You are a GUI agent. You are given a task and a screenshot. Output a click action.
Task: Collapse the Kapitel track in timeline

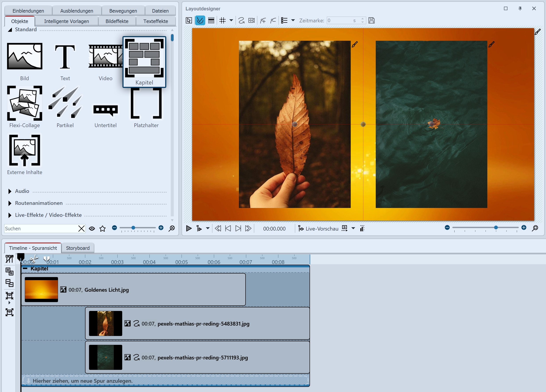click(25, 268)
